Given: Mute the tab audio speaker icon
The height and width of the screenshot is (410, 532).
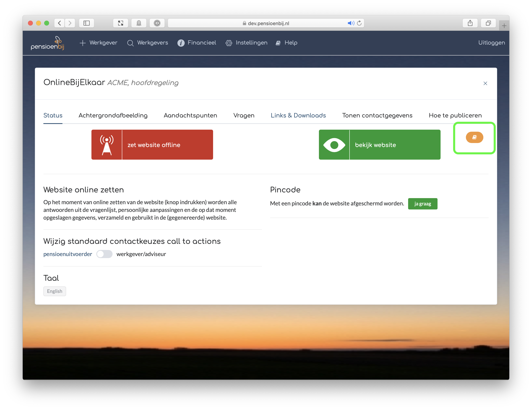Looking at the screenshot, I should tap(351, 23).
